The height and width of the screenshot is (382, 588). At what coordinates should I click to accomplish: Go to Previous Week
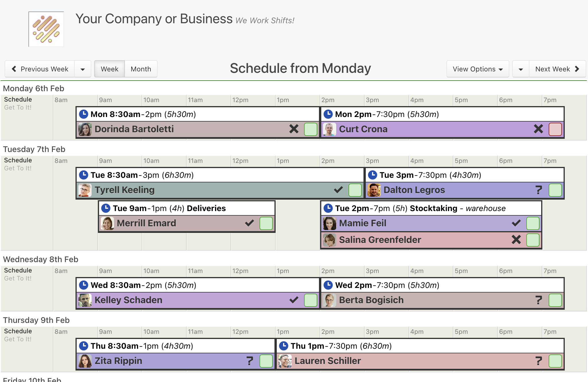click(x=40, y=69)
